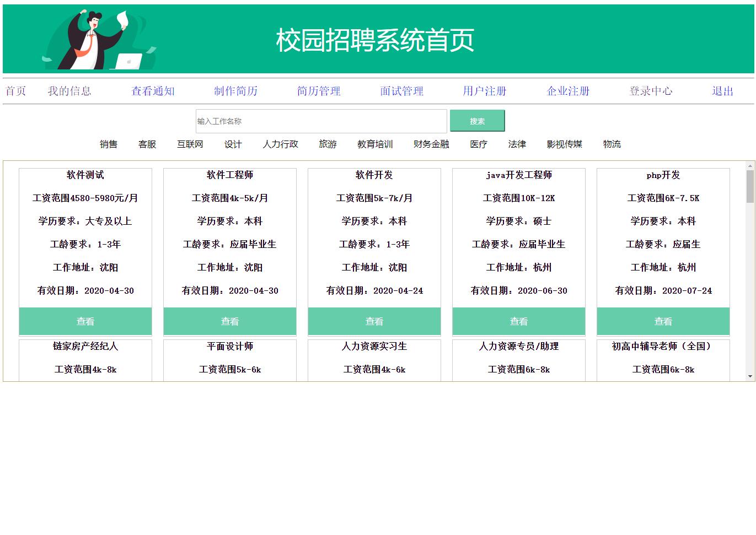Open the 面试管理 interview management page

point(402,91)
